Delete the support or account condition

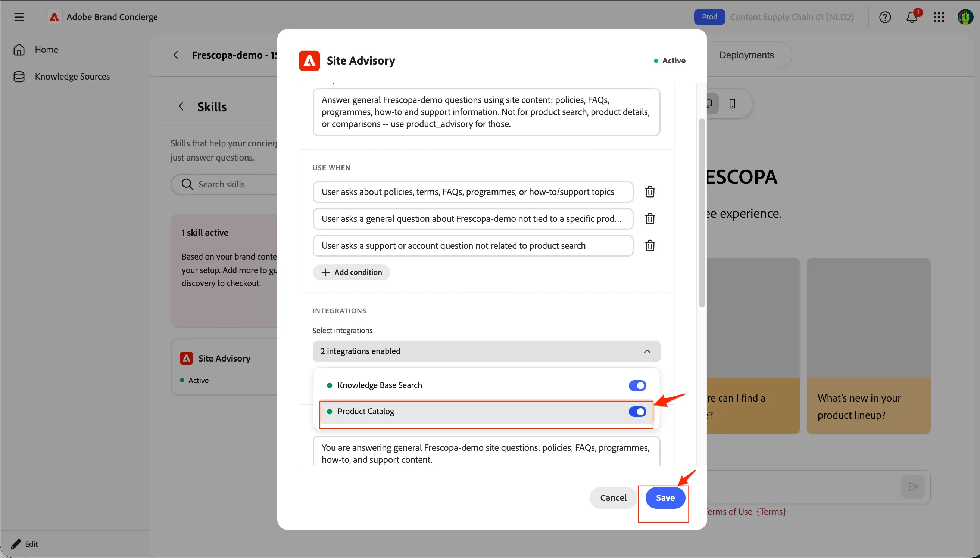click(x=650, y=245)
